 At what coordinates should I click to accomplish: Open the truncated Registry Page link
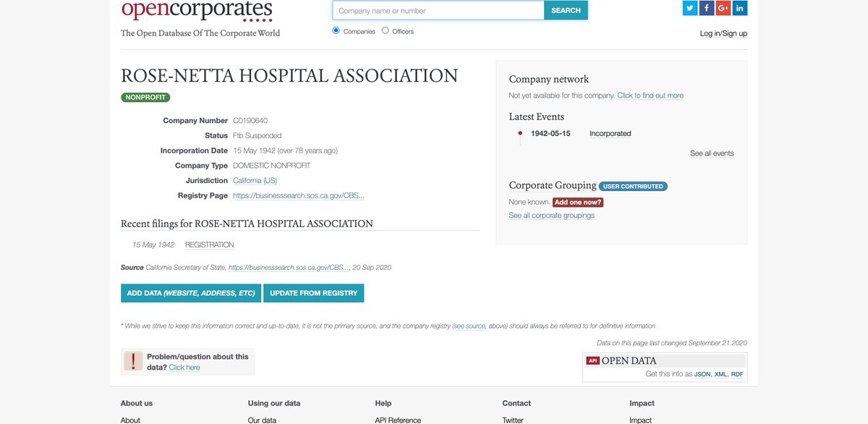point(299,195)
